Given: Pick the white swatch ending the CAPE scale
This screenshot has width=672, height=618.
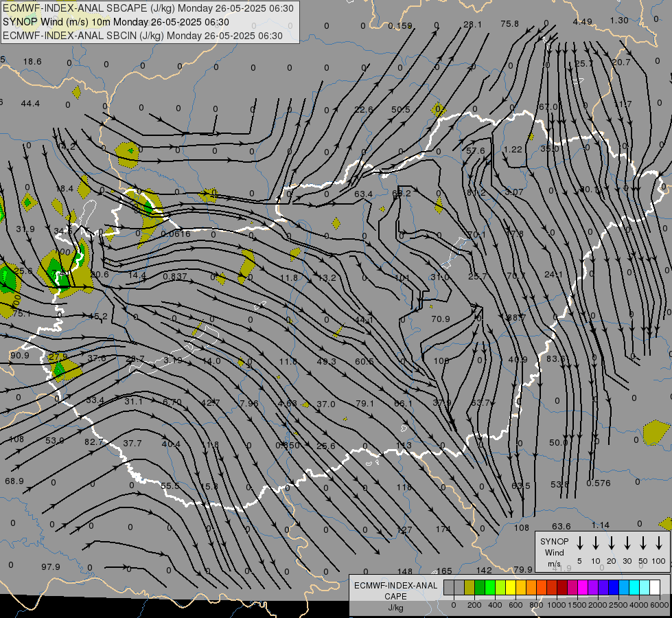Looking at the screenshot, I should point(655,588).
